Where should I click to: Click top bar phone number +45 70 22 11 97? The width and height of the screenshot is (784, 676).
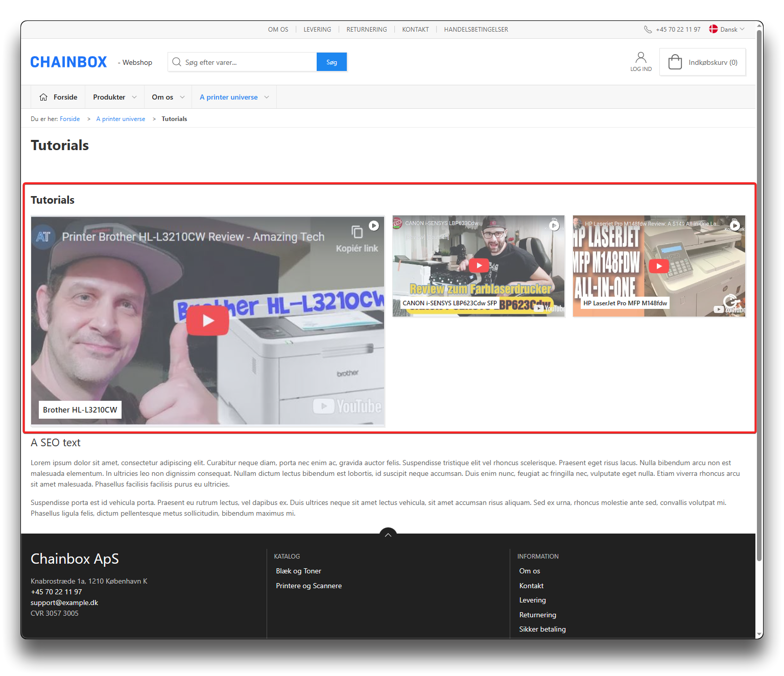[678, 30]
